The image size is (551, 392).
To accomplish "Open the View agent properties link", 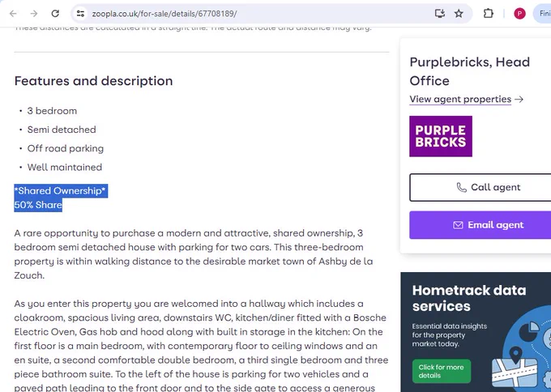I will point(460,100).
